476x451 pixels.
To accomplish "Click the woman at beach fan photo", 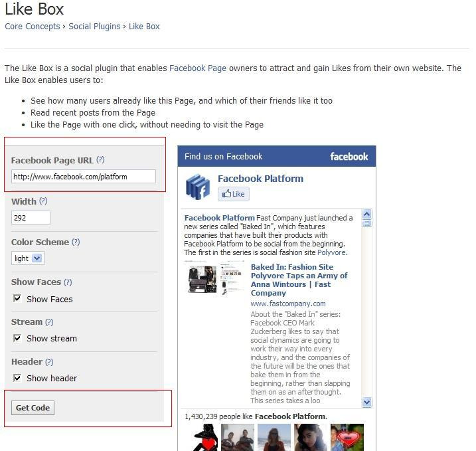I will click(274, 437).
